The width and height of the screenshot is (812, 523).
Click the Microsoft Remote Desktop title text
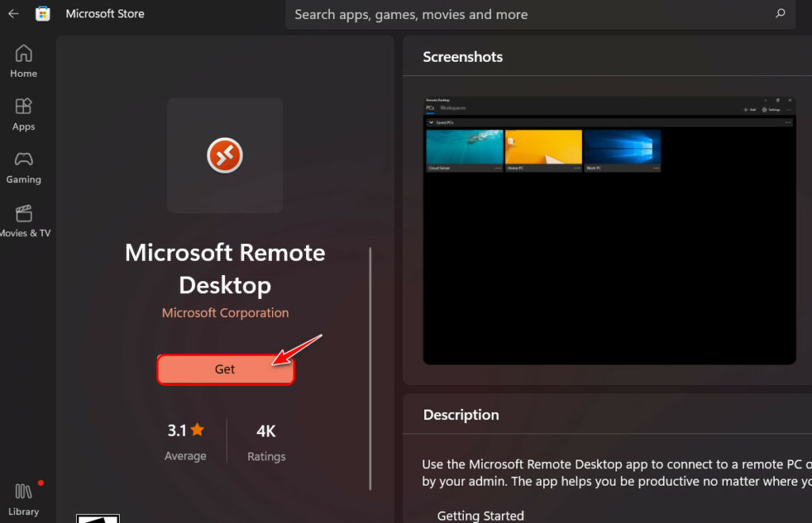tap(225, 269)
